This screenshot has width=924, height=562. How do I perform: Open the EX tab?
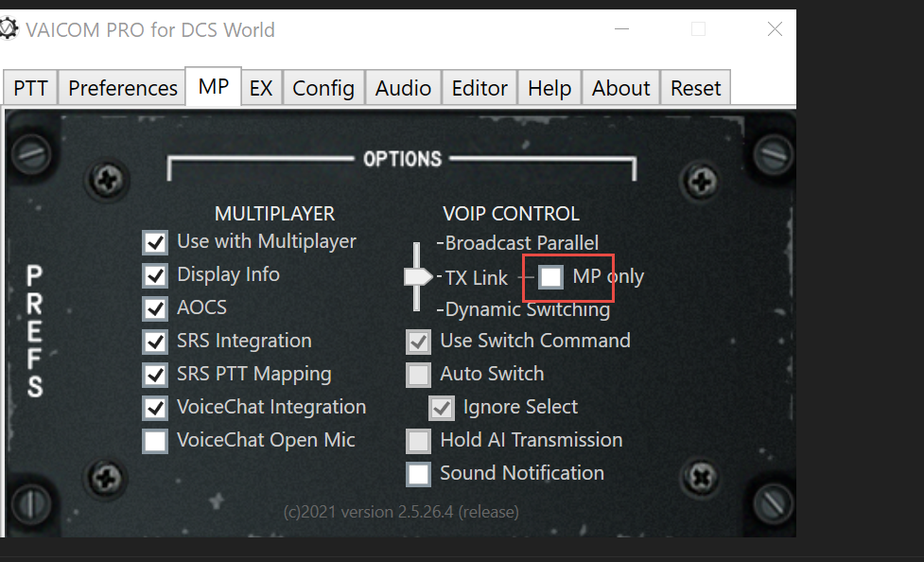(261, 88)
